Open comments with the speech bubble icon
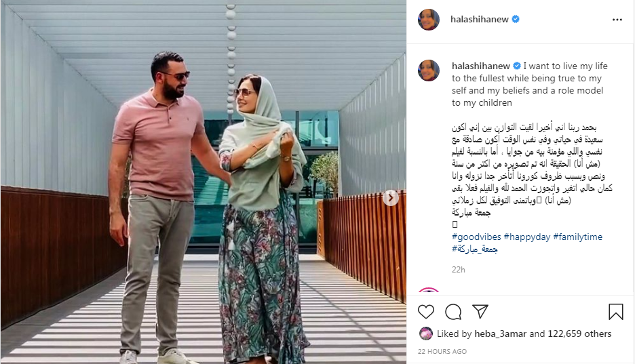Image resolution: width=635 pixels, height=364 pixels. [x=453, y=312]
